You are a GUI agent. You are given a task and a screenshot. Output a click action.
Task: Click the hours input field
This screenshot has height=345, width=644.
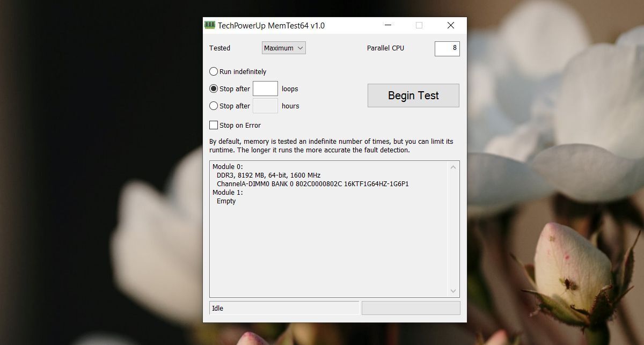pyautogui.click(x=265, y=106)
